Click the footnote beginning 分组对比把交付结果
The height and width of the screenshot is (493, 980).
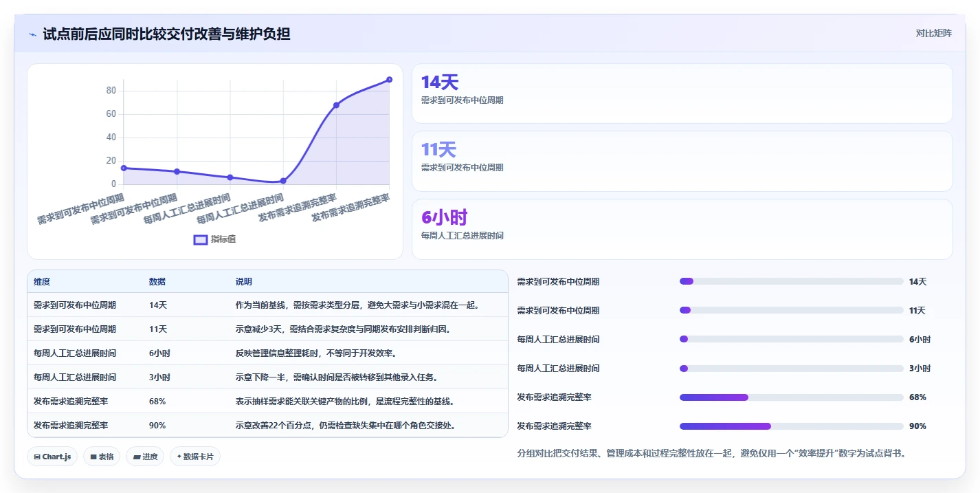tap(711, 454)
